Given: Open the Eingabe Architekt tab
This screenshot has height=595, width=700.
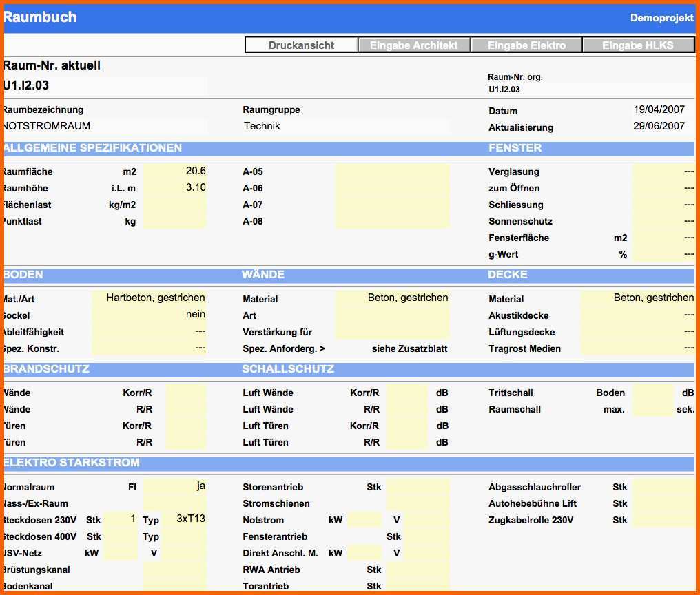Looking at the screenshot, I should (414, 45).
